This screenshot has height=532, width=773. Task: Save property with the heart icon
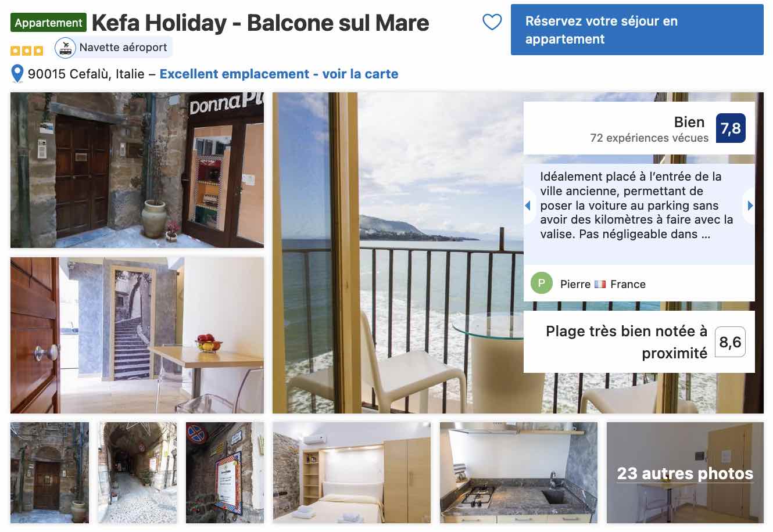coord(492,22)
